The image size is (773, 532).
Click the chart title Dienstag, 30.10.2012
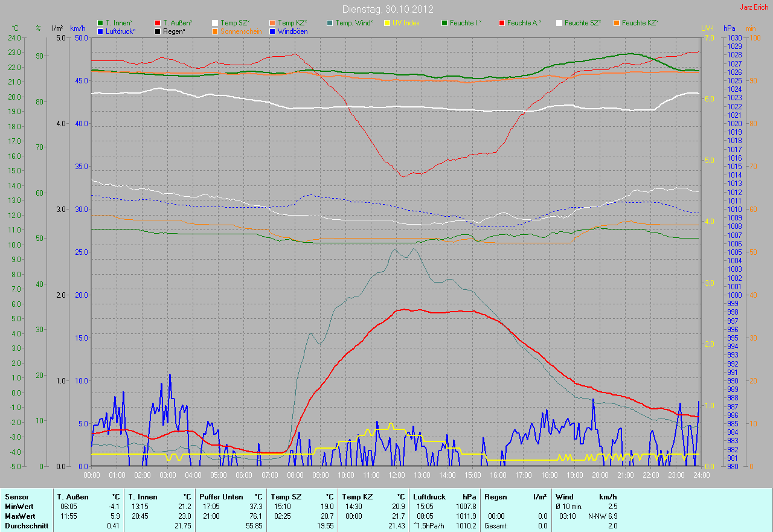386,9
